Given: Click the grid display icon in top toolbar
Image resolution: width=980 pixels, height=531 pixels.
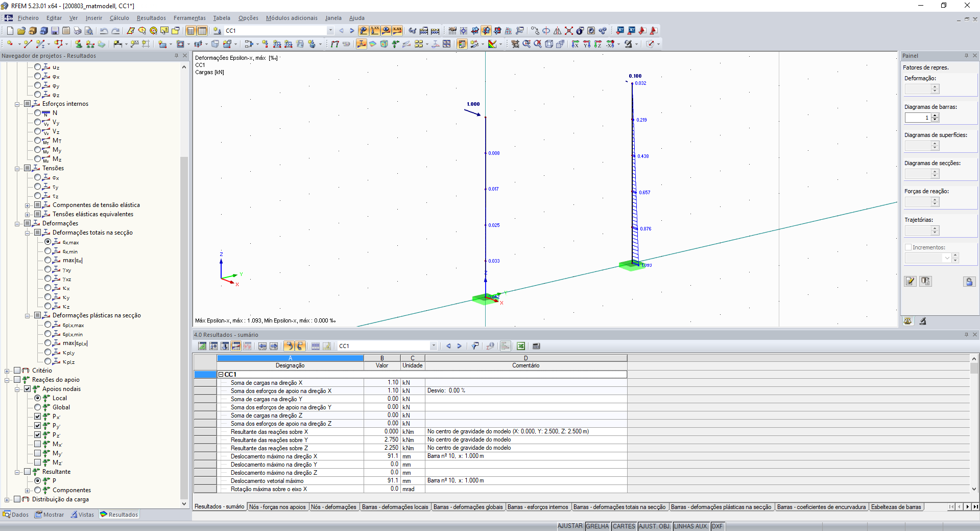Looking at the screenshot, I should 464,31.
